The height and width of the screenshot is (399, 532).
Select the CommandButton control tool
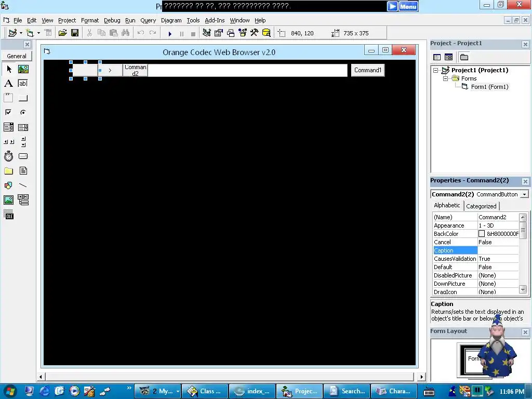pyautogui.click(x=23, y=98)
